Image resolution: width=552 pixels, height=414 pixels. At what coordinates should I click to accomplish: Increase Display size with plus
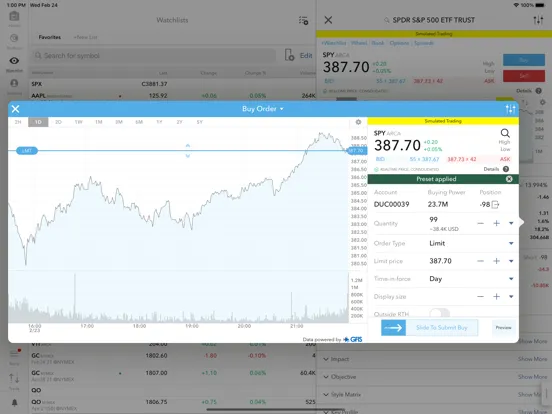496,296
